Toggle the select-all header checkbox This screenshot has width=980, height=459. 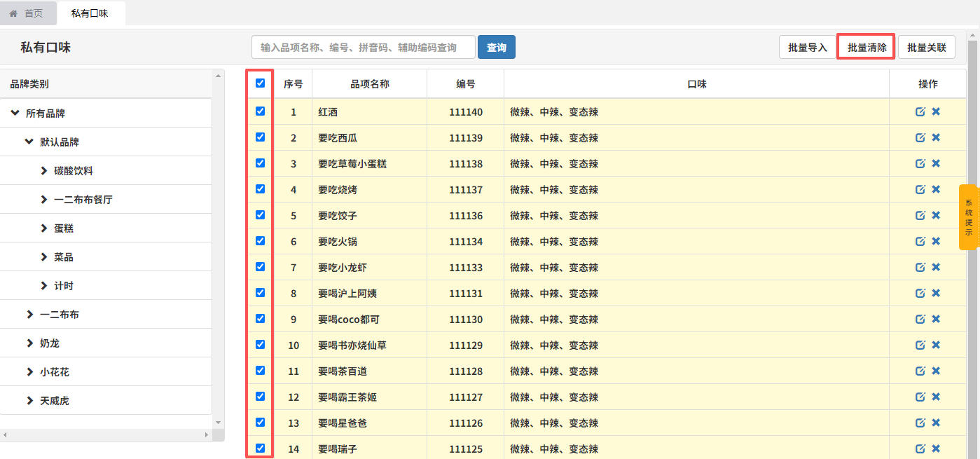[261, 83]
